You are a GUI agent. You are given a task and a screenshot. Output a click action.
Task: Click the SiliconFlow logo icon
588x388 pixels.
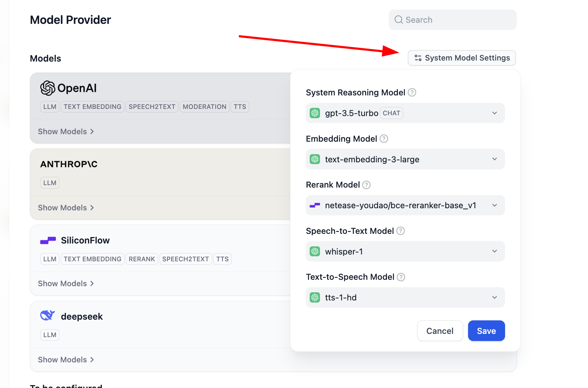coord(48,241)
